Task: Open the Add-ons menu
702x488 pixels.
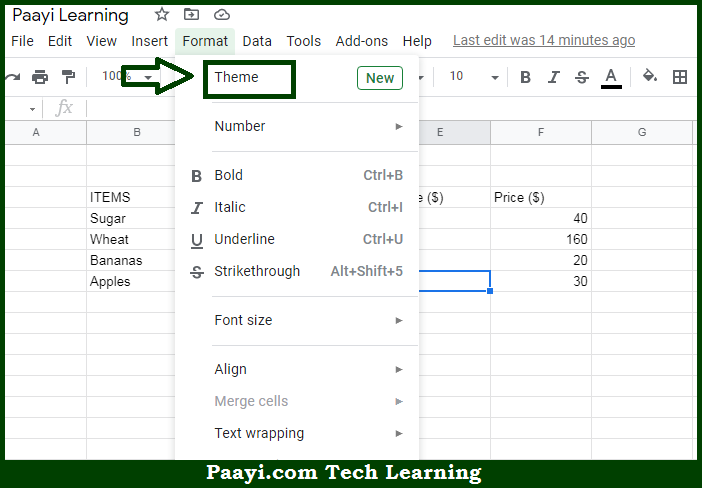Action: (362, 41)
